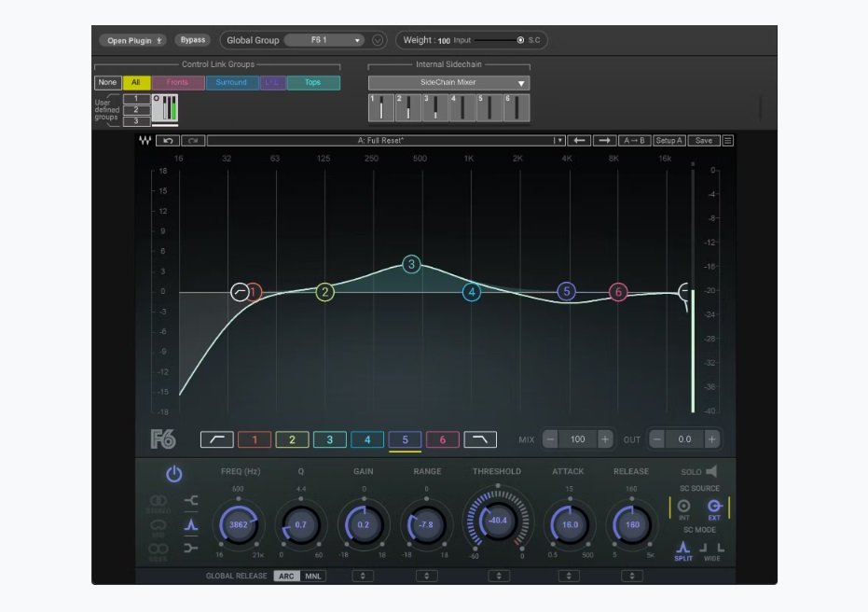868x612 pixels.
Task: Set sidechain source to EXT
Action: (x=714, y=507)
